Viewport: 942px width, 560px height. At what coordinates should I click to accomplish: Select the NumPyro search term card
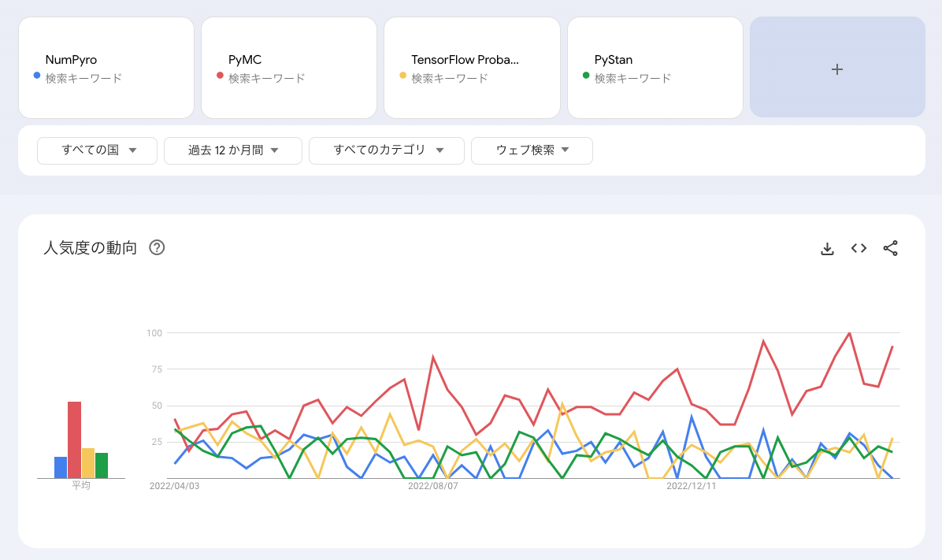[x=106, y=67]
